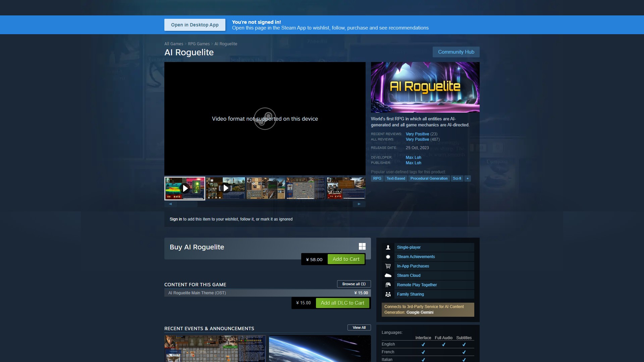The image size is (644, 362).
Task: Select the Procedural Generation tag
Action: click(x=429, y=179)
